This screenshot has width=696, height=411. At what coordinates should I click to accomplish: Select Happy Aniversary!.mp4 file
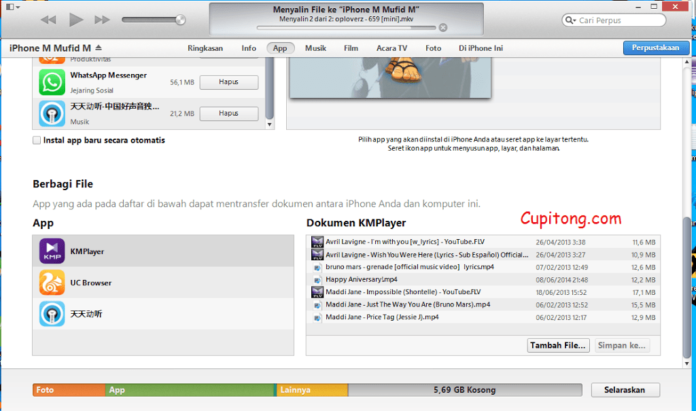pyautogui.click(x=483, y=280)
